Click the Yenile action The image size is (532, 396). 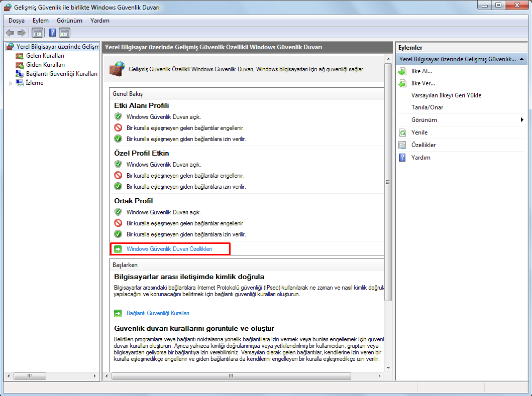pos(419,133)
